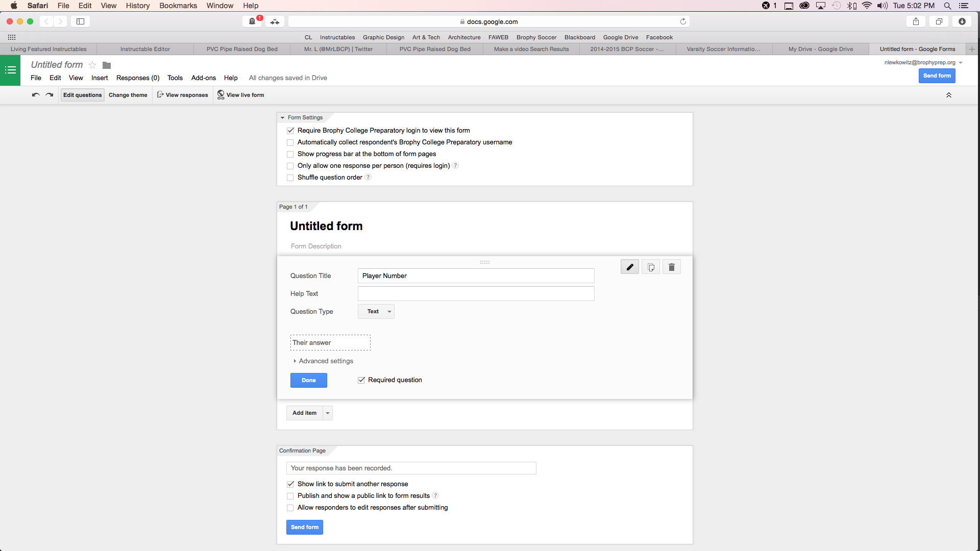This screenshot has height=551, width=980.
Task: Open Brophy Soccer bookmark
Action: 536,37
